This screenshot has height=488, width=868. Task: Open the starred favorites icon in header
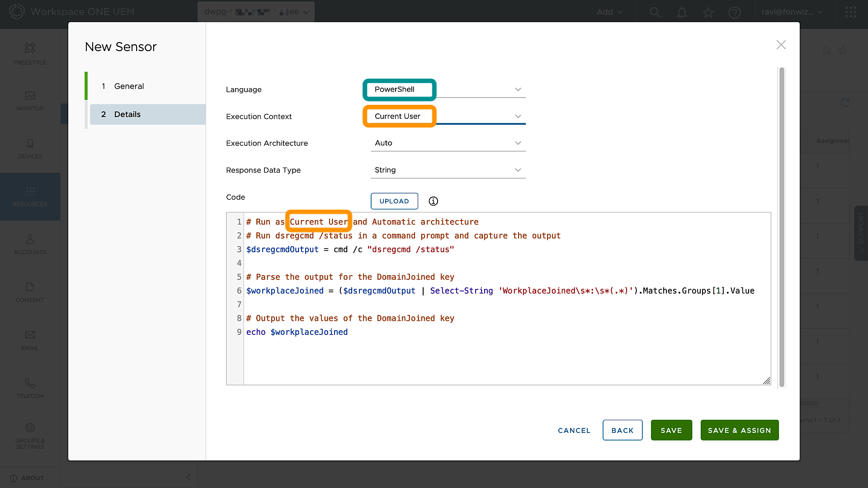[708, 12]
